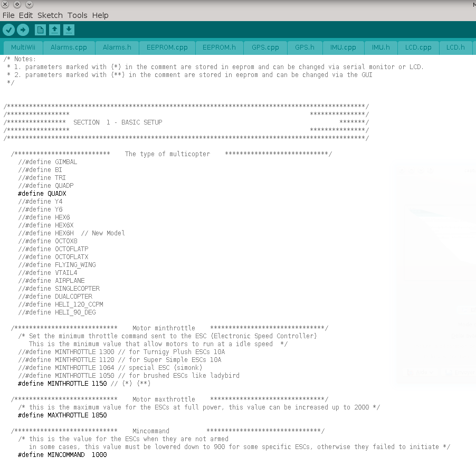
Task: Create a new sketch with the page icon
Action: (40, 30)
